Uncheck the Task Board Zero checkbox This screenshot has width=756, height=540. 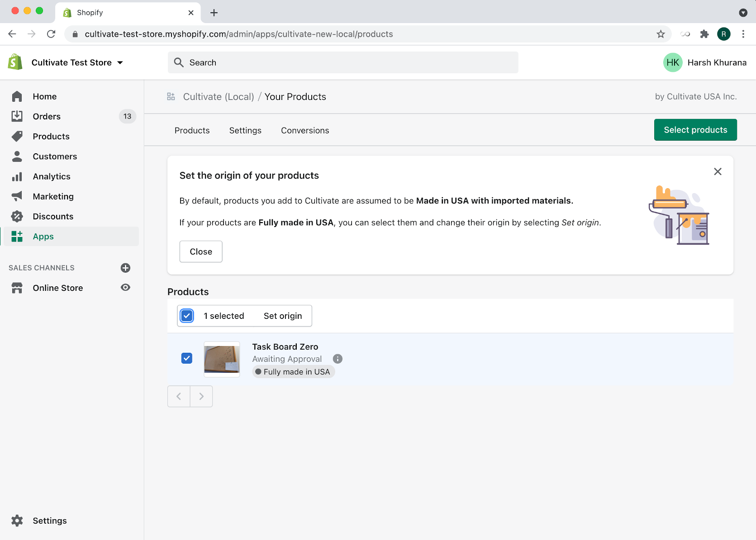click(187, 358)
